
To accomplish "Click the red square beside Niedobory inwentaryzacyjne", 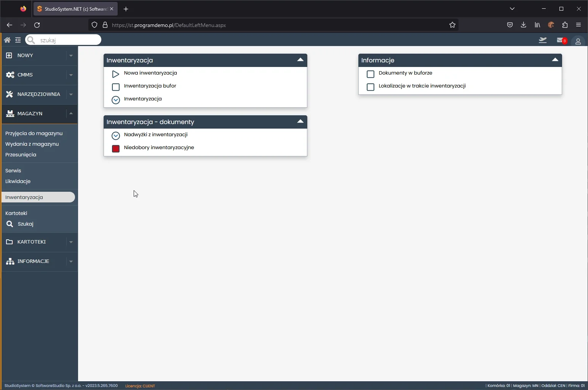I will pyautogui.click(x=116, y=148).
